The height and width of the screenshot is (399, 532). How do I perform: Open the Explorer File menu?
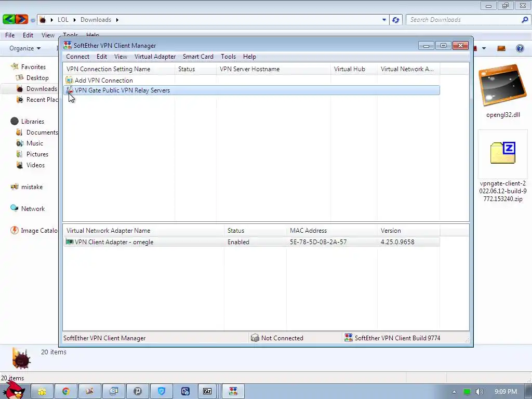pos(10,35)
